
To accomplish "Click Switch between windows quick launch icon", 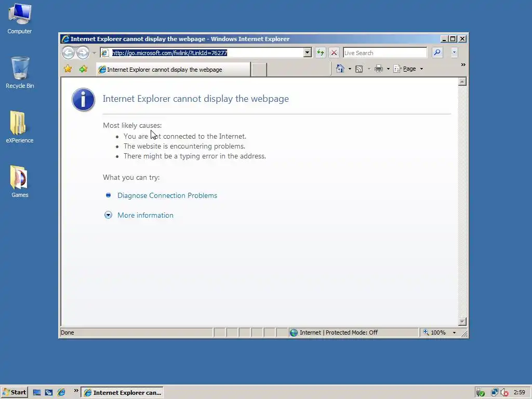I will point(49,393).
